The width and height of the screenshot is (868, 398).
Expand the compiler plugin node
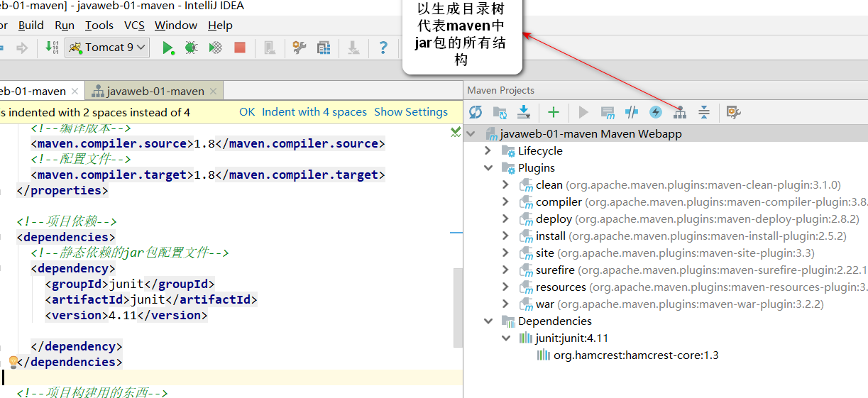[x=505, y=201]
